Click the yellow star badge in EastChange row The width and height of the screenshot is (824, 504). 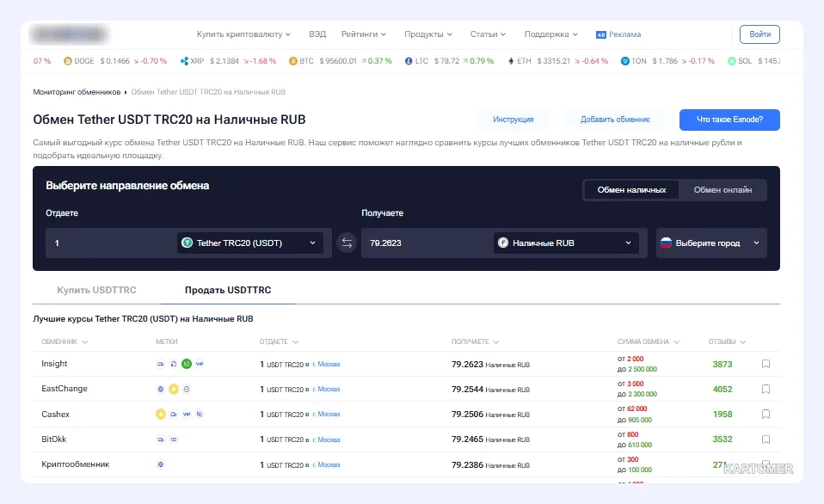[x=174, y=390]
